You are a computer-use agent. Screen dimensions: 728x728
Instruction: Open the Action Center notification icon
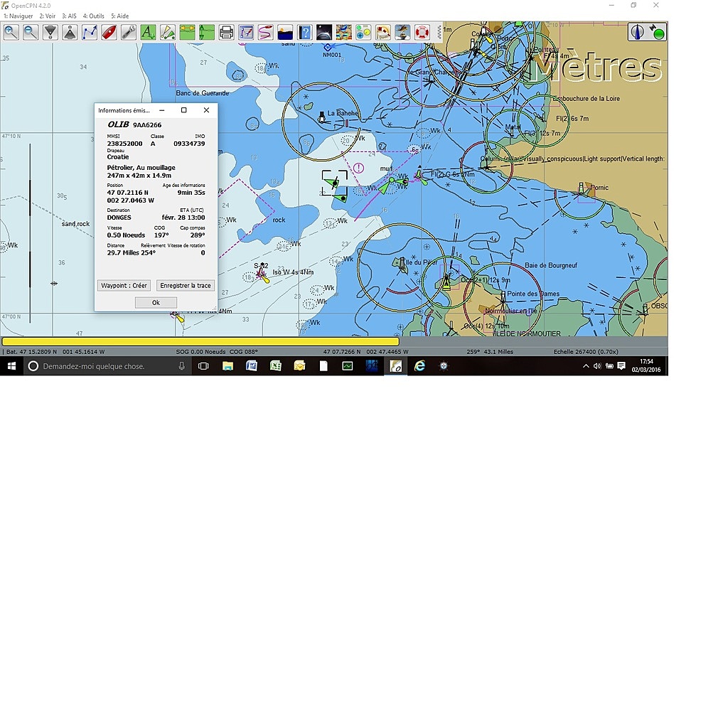tap(621, 366)
